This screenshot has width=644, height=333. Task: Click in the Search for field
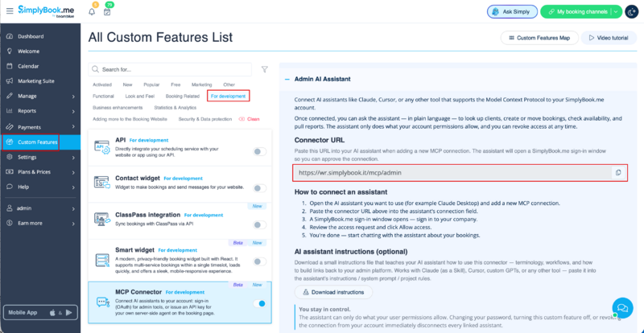point(170,69)
